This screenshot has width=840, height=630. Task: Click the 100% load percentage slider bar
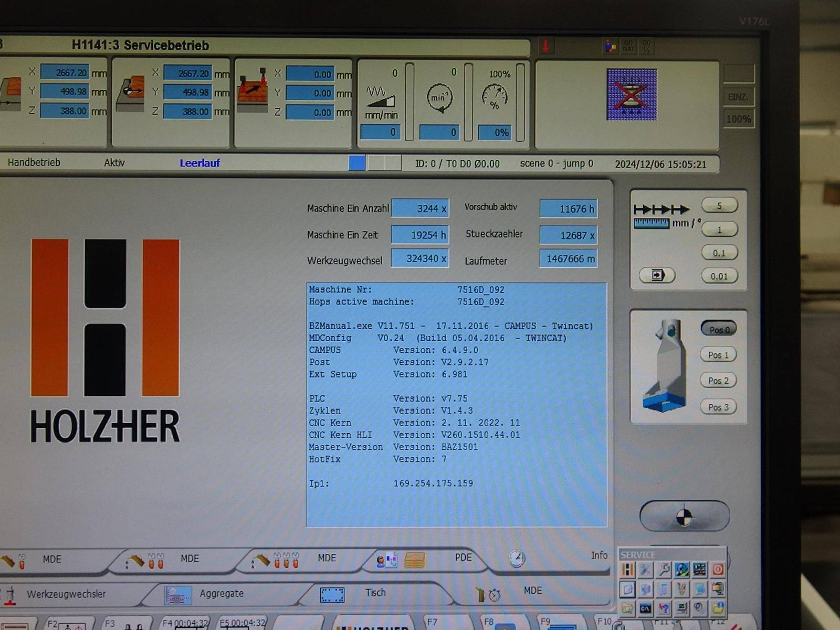pyautogui.click(x=520, y=102)
